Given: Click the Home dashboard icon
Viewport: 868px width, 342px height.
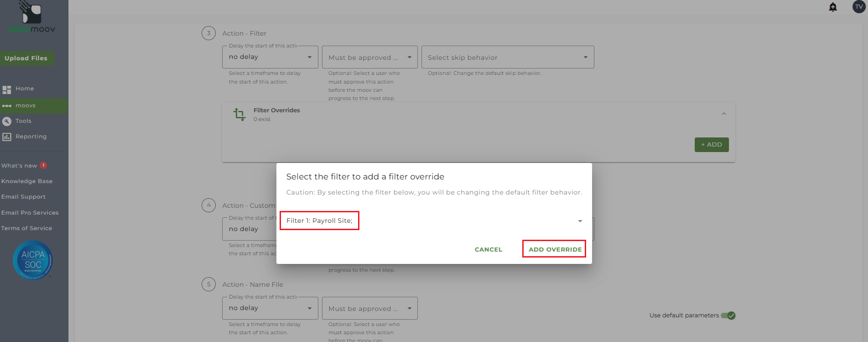Looking at the screenshot, I should pyautogui.click(x=7, y=89).
